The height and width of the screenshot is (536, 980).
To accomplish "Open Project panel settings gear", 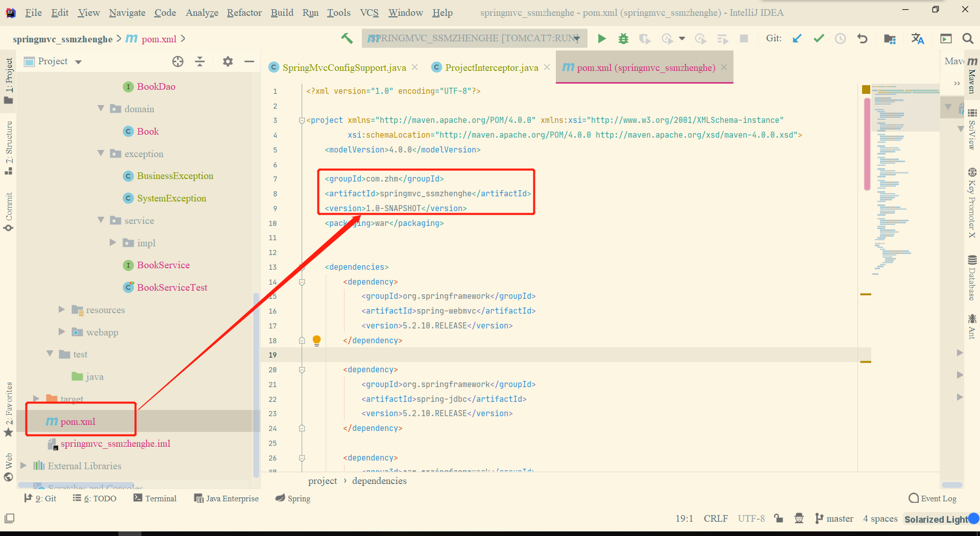I will point(228,62).
